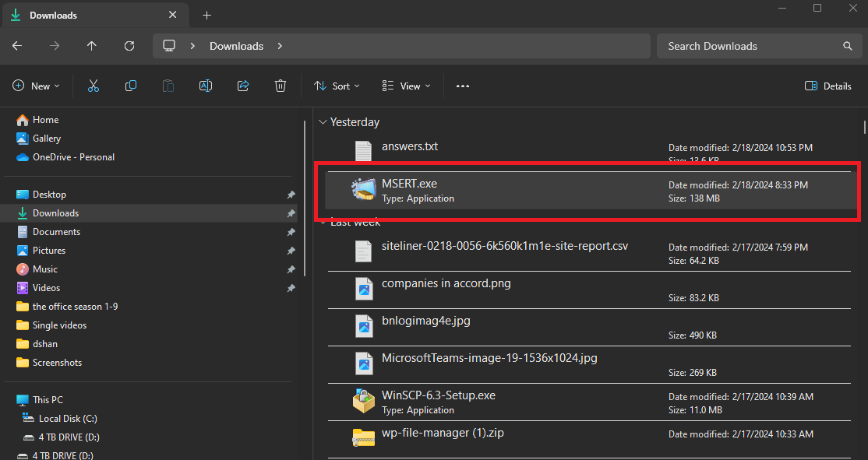The height and width of the screenshot is (460, 868).
Task: Open the View dropdown menu
Action: click(406, 86)
